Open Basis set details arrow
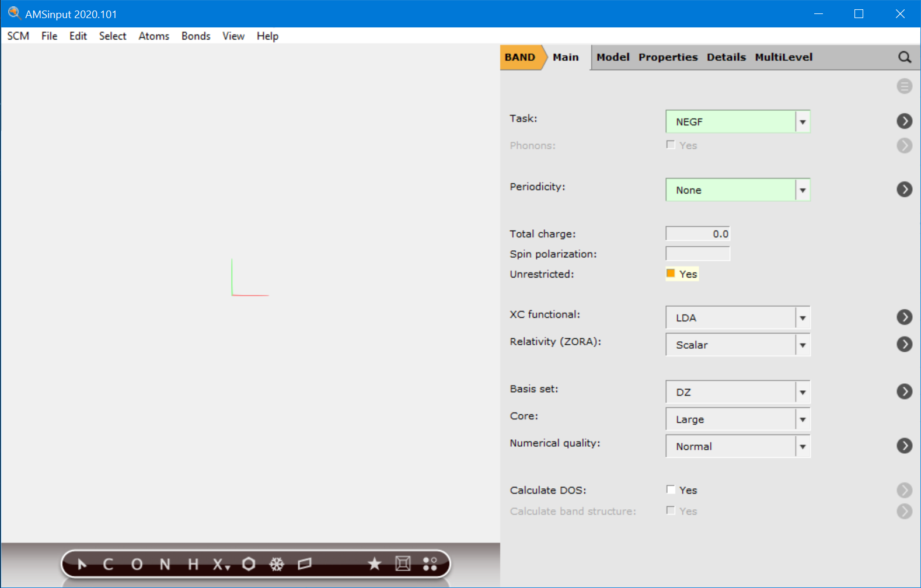 (905, 391)
